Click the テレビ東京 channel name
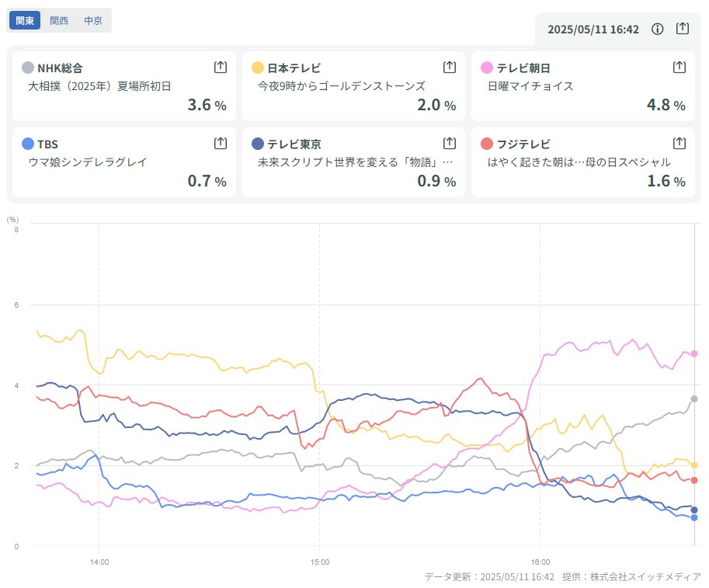 tap(294, 144)
